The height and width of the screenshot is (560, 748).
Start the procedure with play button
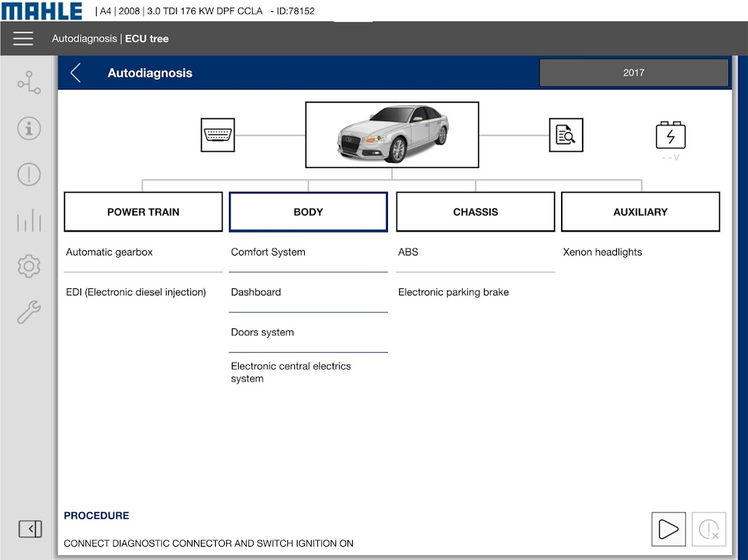pos(668,529)
